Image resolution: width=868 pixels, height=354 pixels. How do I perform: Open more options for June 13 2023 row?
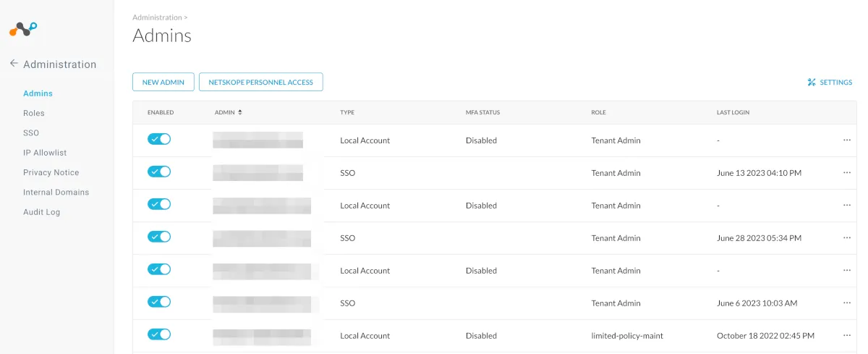(x=847, y=173)
